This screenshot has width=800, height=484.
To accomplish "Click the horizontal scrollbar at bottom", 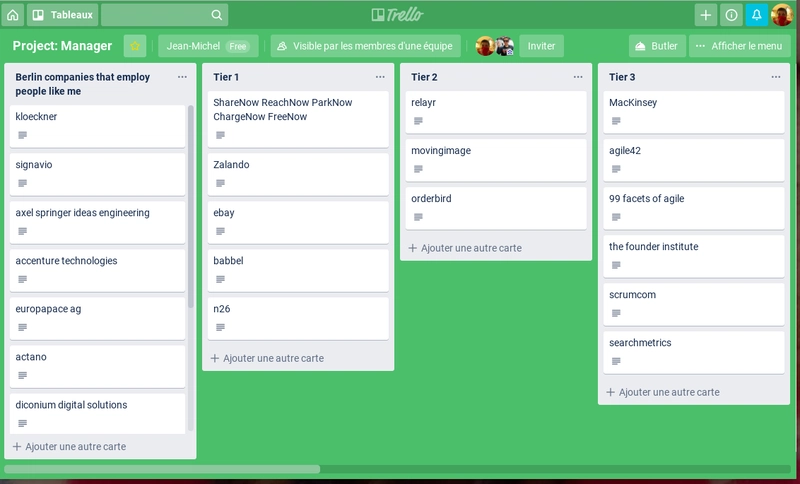I will pos(162,468).
